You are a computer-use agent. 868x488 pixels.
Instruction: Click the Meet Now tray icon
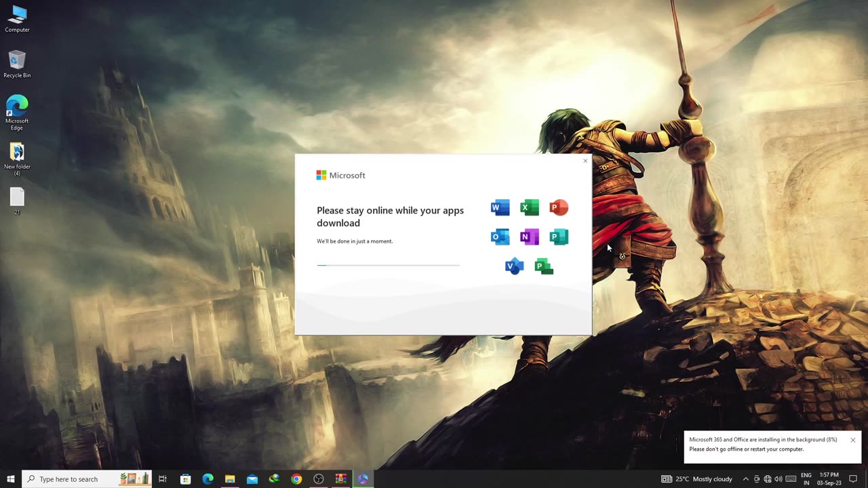click(x=757, y=479)
